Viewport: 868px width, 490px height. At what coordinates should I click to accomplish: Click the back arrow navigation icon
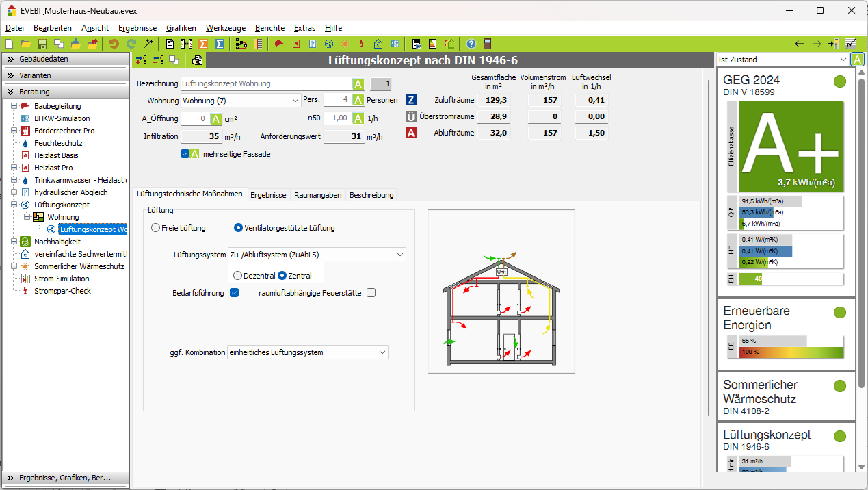coord(799,44)
